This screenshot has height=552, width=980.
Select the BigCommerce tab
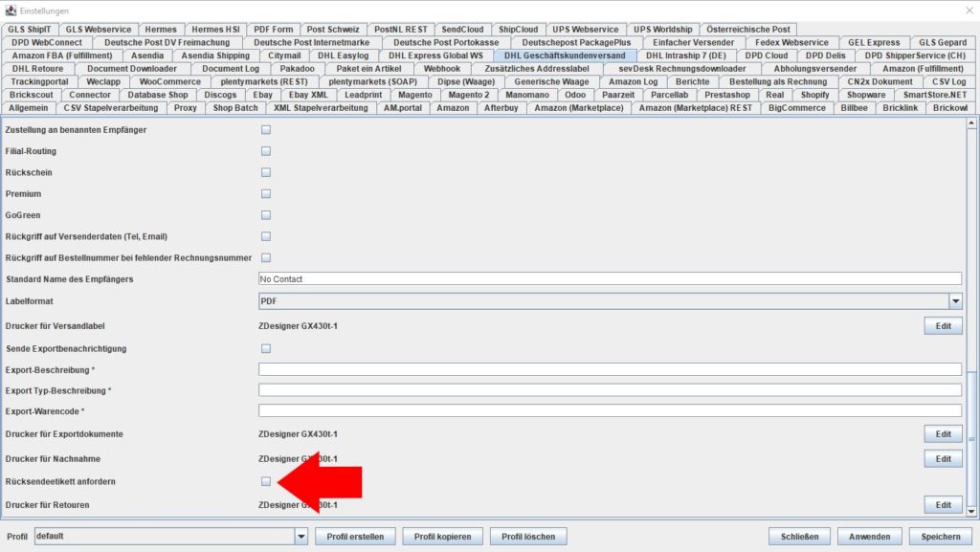click(x=797, y=108)
